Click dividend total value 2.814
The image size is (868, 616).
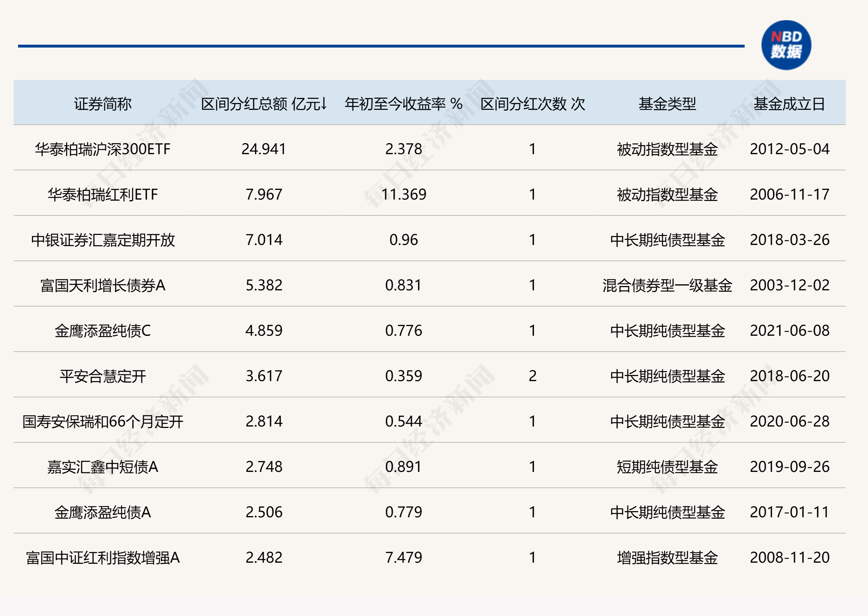point(264,421)
